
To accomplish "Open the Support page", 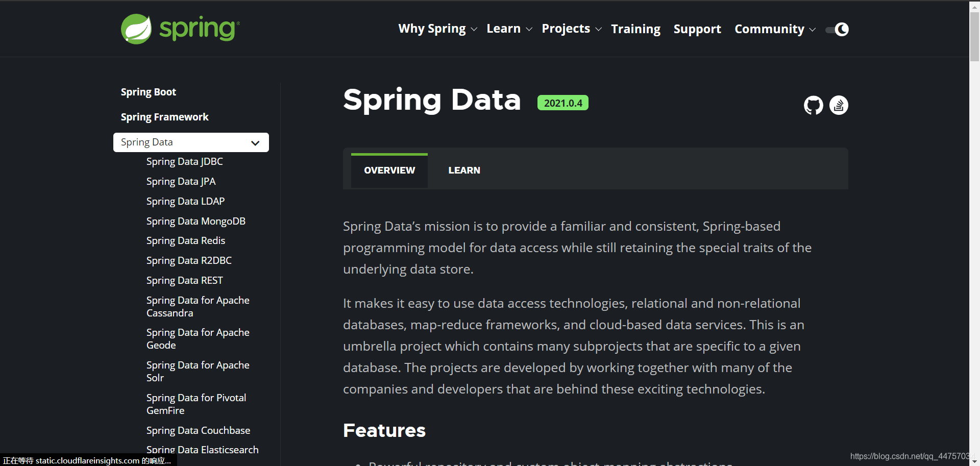I will 697,29.
